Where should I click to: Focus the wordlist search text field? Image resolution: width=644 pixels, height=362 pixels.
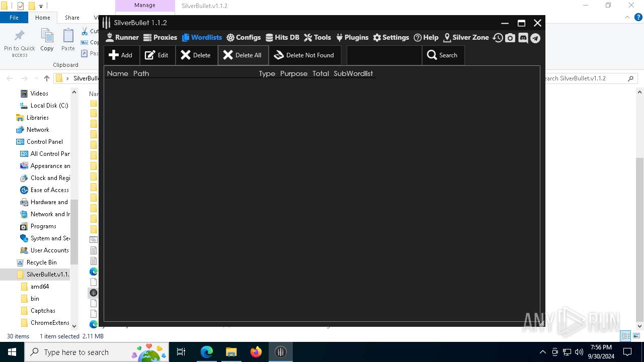point(384,55)
